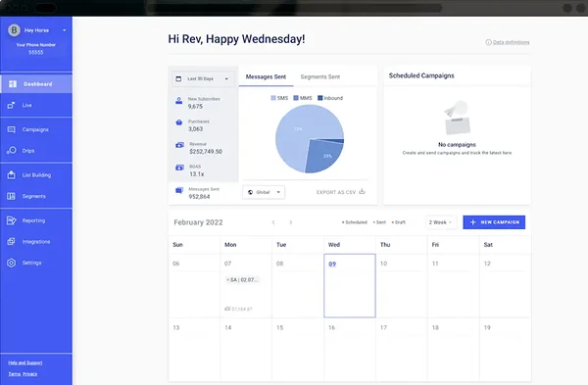Image resolution: width=588 pixels, height=385 pixels.
Task: Open Integrations sidebar icon
Action: 11,242
